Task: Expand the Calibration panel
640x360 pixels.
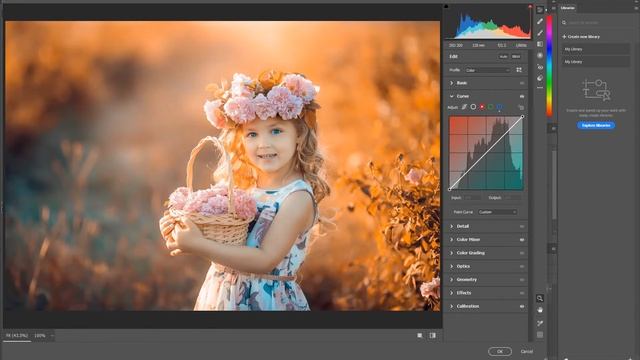Action: [451, 306]
